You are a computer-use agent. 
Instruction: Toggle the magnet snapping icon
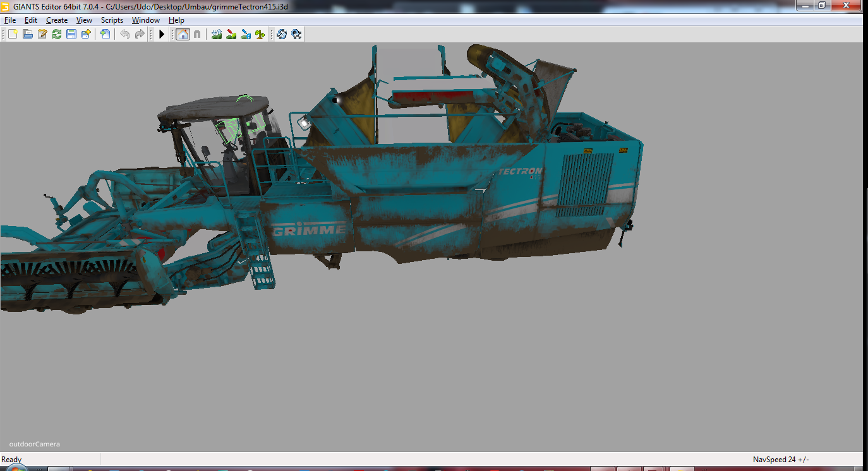[x=197, y=34]
